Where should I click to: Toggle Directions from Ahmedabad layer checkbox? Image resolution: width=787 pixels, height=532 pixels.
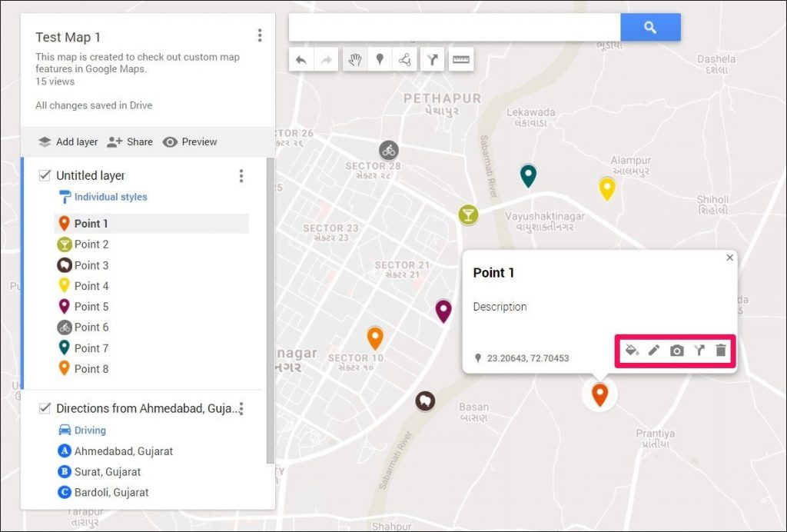point(45,408)
